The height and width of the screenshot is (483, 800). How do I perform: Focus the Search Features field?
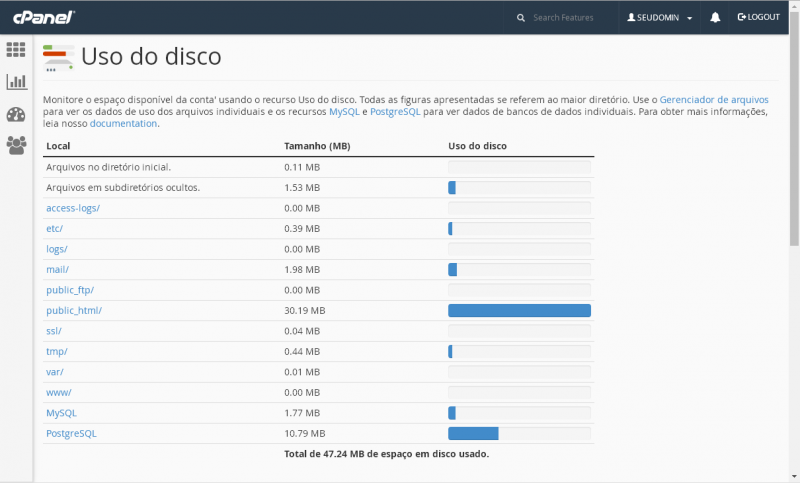pyautogui.click(x=563, y=18)
